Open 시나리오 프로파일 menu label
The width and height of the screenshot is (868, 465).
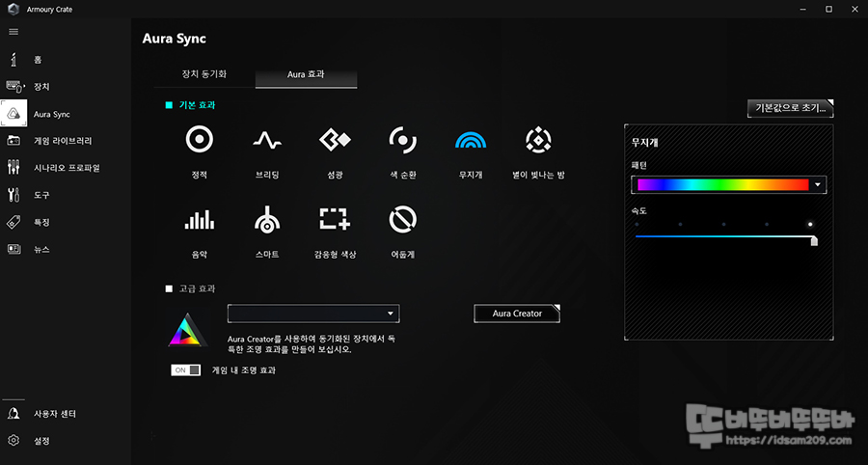[x=67, y=168]
